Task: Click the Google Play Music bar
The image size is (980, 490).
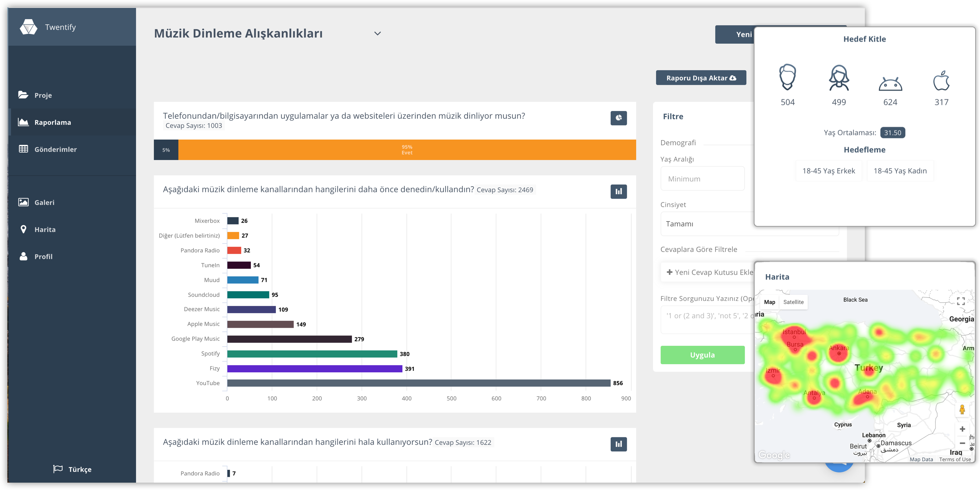Action: tap(290, 338)
